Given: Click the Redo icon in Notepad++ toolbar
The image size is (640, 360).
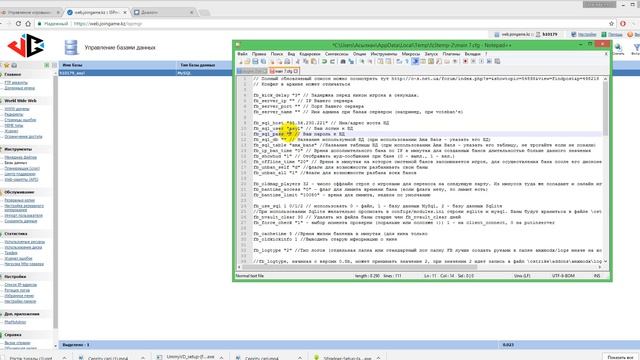Looking at the screenshot, I should click(332, 61).
